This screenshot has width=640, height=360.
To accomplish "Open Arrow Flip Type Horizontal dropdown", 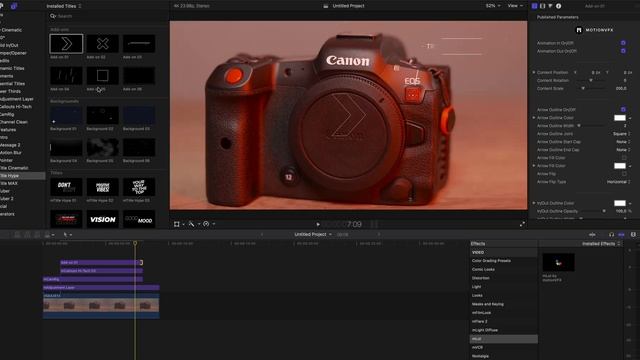I will 619,182.
